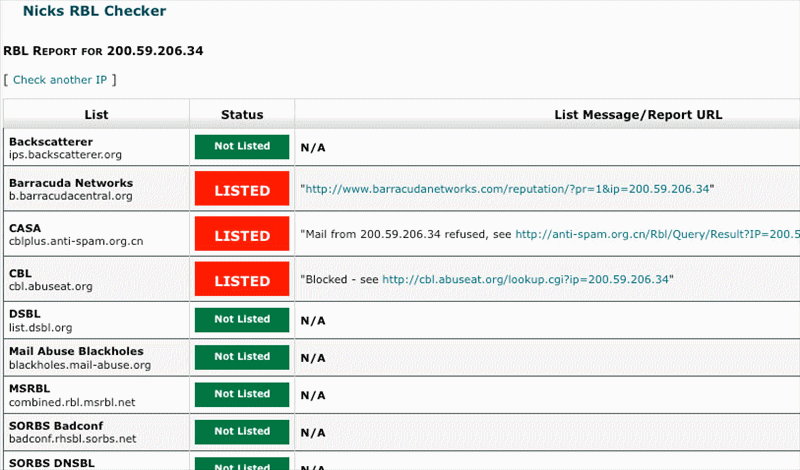Click the Not Listed badge for Backscatterer
Screen dimensions: 800x470
point(242,146)
